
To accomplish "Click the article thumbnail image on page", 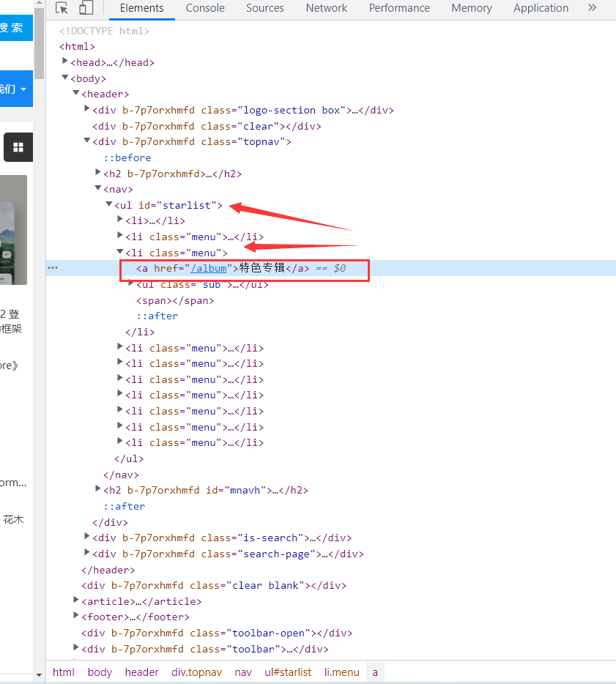I will [x=13, y=230].
